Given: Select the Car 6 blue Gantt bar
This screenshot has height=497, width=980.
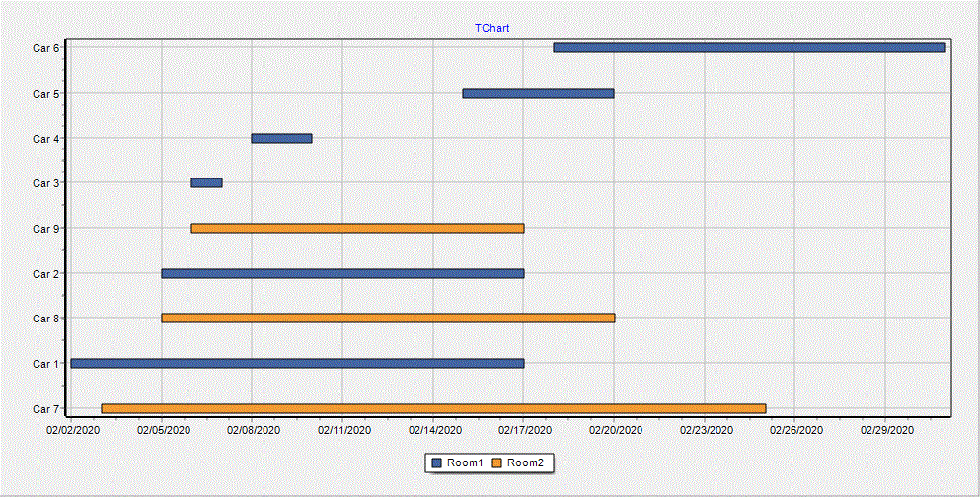Looking at the screenshot, I should pyautogui.click(x=749, y=48).
